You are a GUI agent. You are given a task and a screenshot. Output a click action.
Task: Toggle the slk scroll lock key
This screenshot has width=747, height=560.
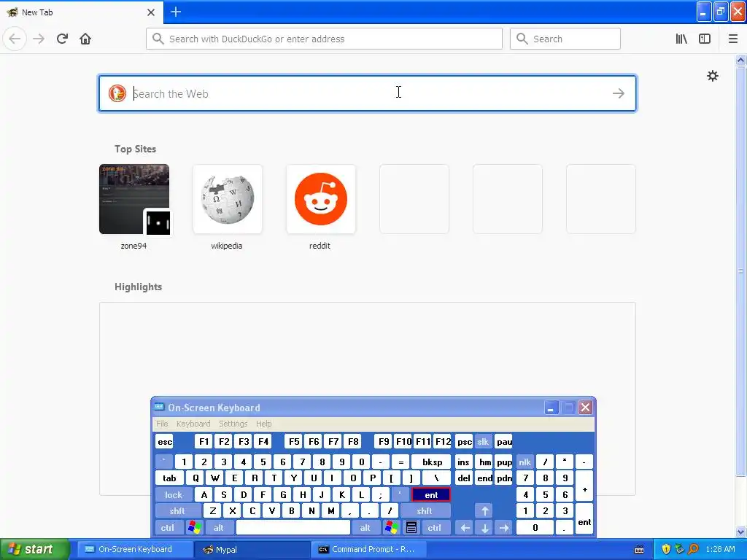pos(483,441)
